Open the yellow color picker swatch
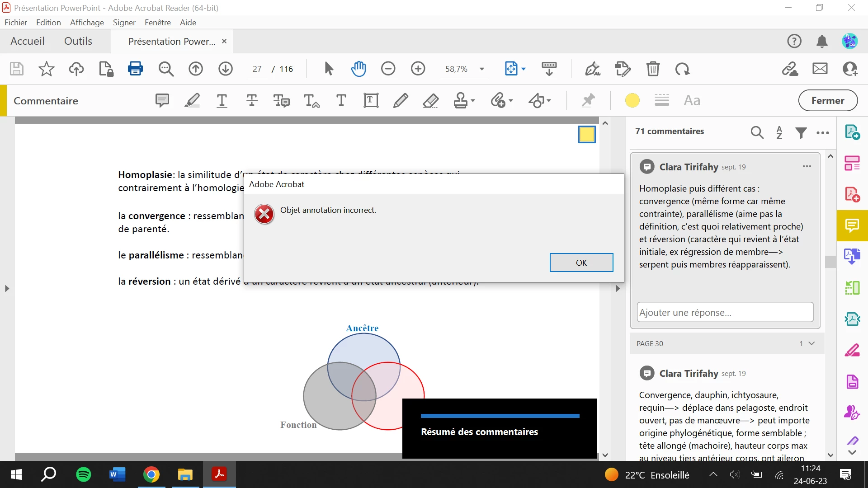This screenshot has width=868, height=488. (x=632, y=100)
